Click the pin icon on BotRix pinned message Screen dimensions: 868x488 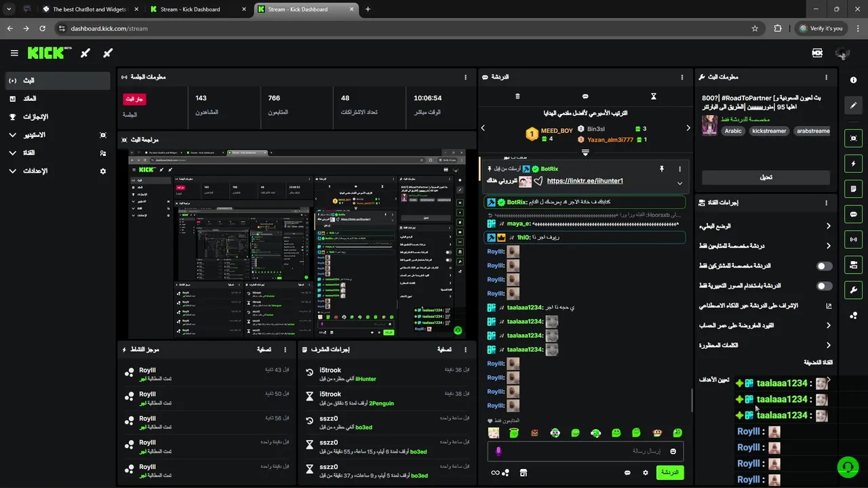click(x=661, y=168)
